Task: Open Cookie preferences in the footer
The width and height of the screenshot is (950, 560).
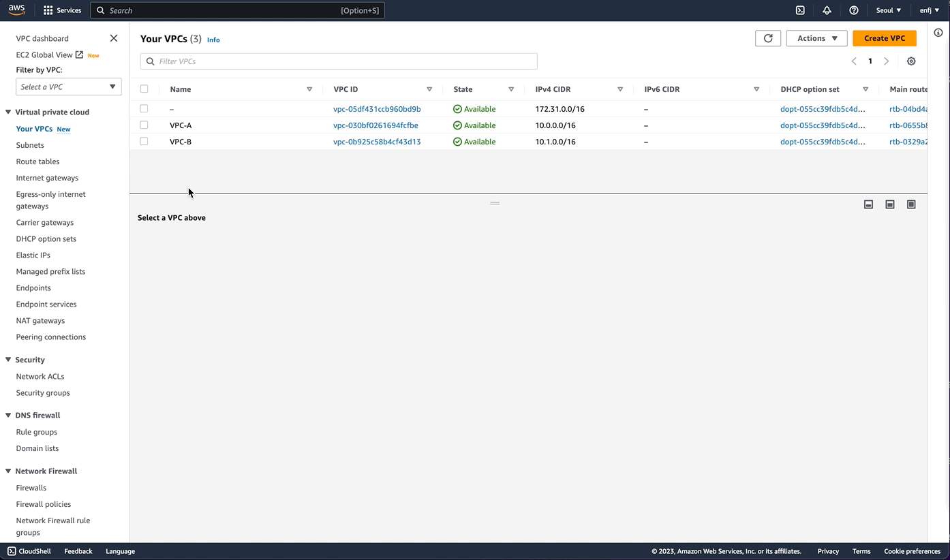Action: coord(912,551)
